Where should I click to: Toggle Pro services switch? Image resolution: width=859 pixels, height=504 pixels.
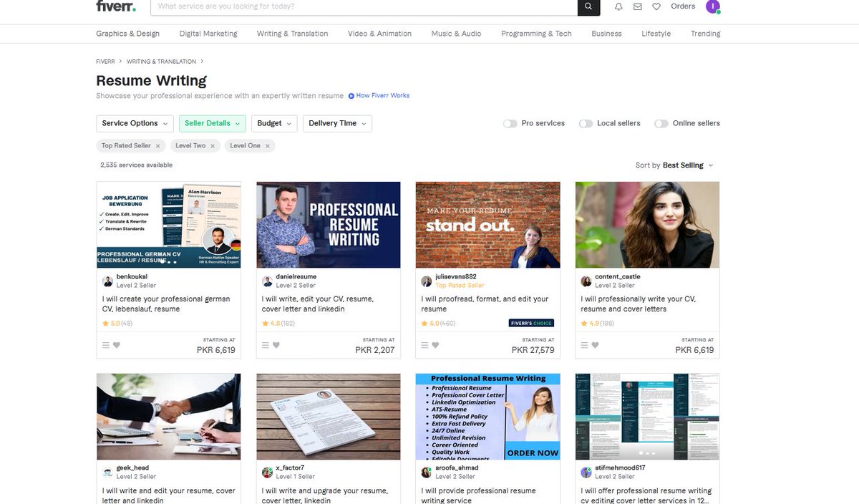pos(510,123)
